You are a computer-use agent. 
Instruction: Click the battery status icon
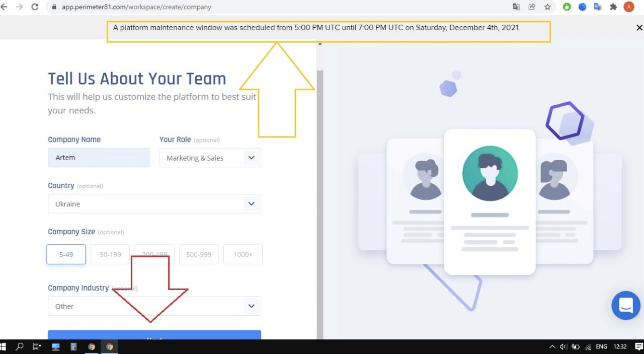click(x=576, y=346)
